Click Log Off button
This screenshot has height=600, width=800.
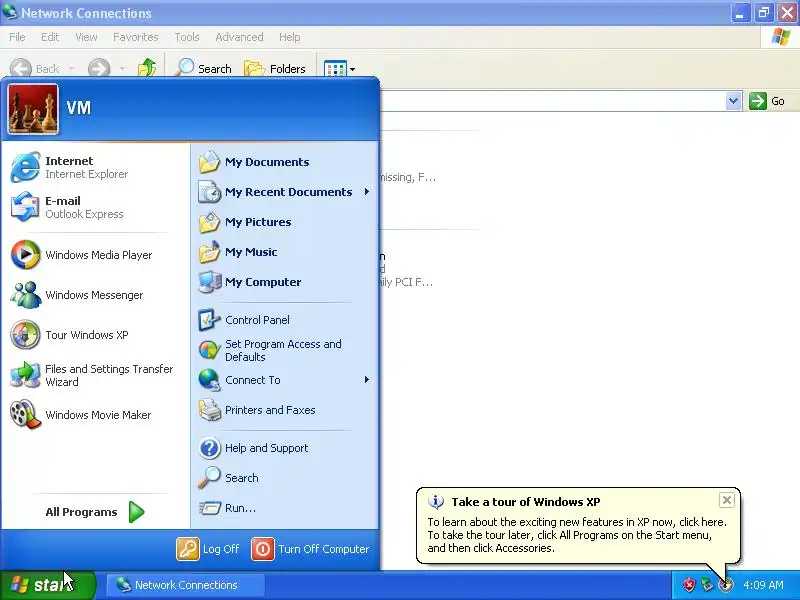tap(208, 549)
